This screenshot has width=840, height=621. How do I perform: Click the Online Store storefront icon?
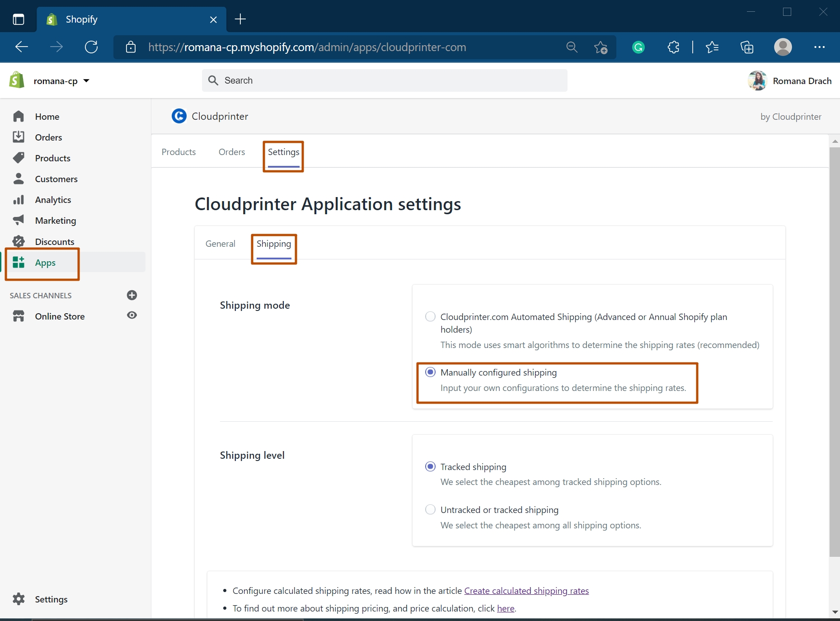point(19,316)
